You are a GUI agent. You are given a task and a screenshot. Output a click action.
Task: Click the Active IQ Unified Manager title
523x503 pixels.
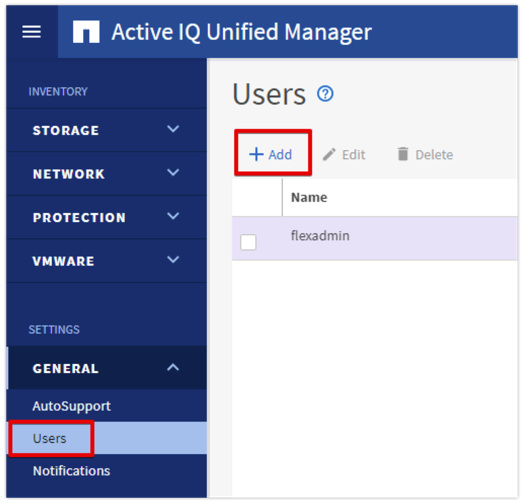point(241,32)
